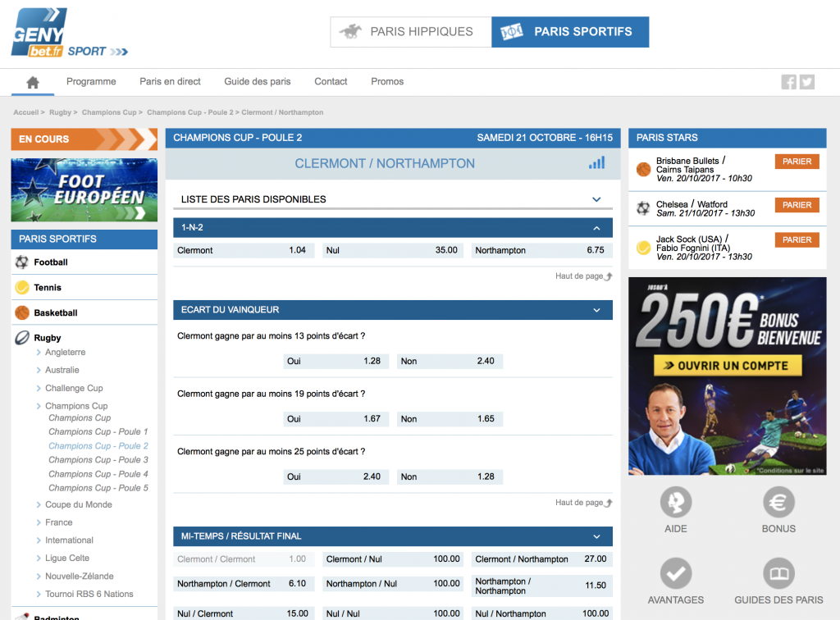Click the Rugby ball icon in sidebar
This screenshot has width=840, height=620.
pos(22,338)
